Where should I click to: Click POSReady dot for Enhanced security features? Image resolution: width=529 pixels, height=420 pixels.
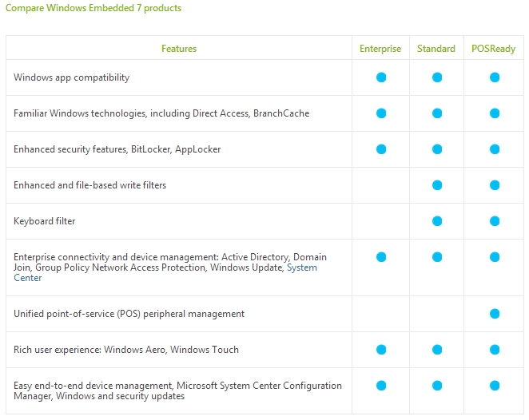495,149
